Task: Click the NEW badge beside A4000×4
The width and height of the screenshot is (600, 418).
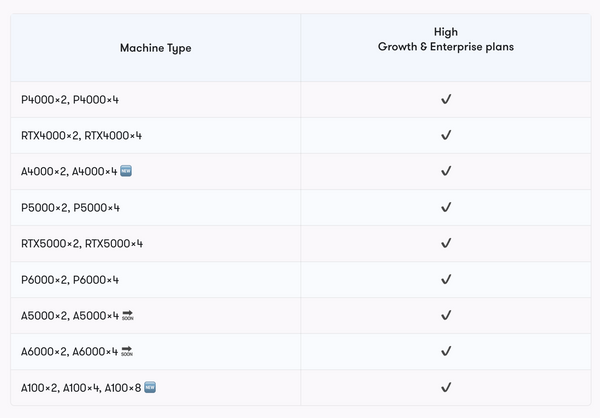Action: (x=126, y=171)
